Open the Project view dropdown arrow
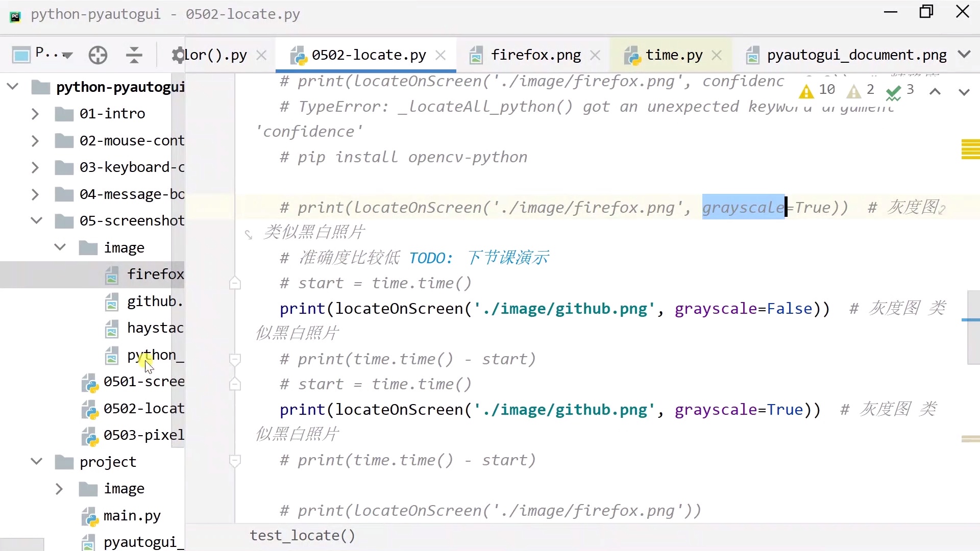 (68, 55)
